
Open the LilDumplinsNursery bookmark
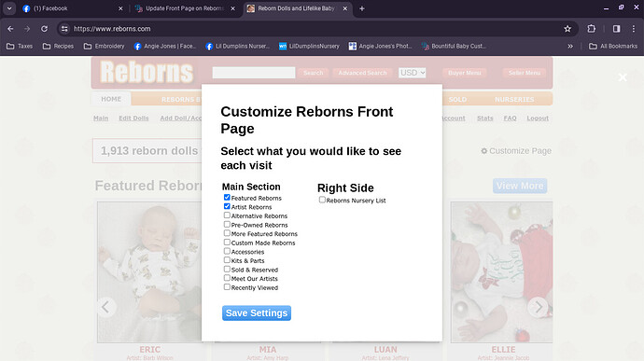click(x=309, y=46)
